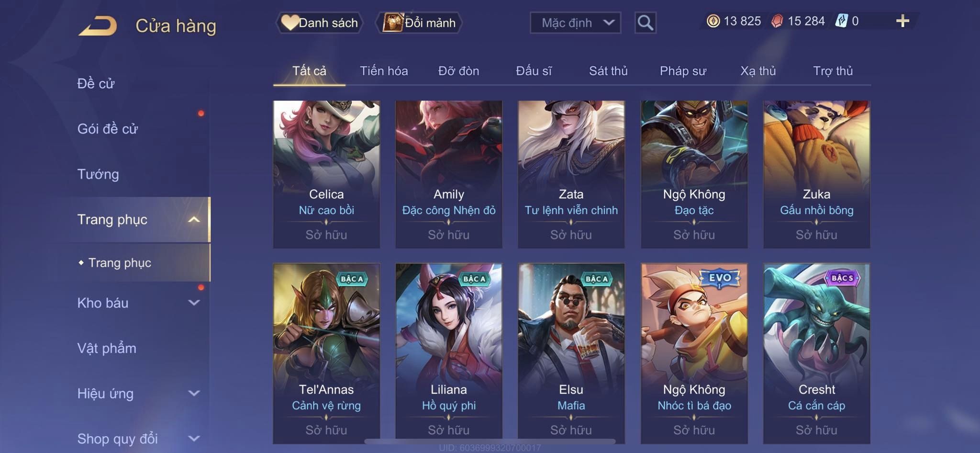Go to Tướng section in sidebar
980x453 pixels.
[98, 174]
